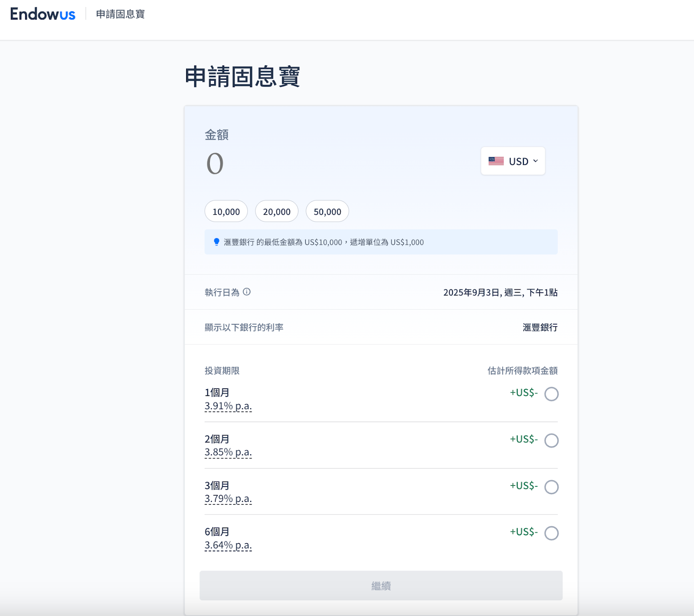Click the 3.79% p.a. rate link
Viewport: 694px width, 616px height.
tap(228, 499)
